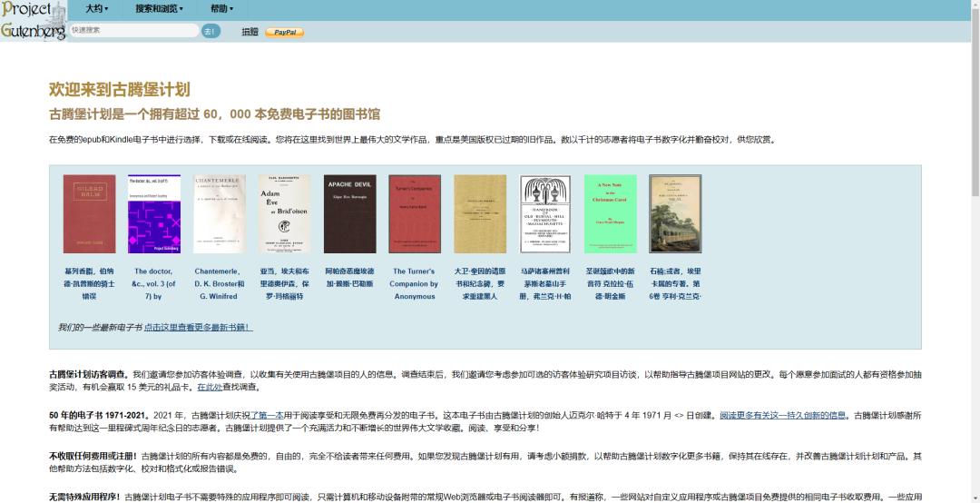Open the Chantemerle book cover
This screenshot has height=503, width=980.
pos(220,214)
